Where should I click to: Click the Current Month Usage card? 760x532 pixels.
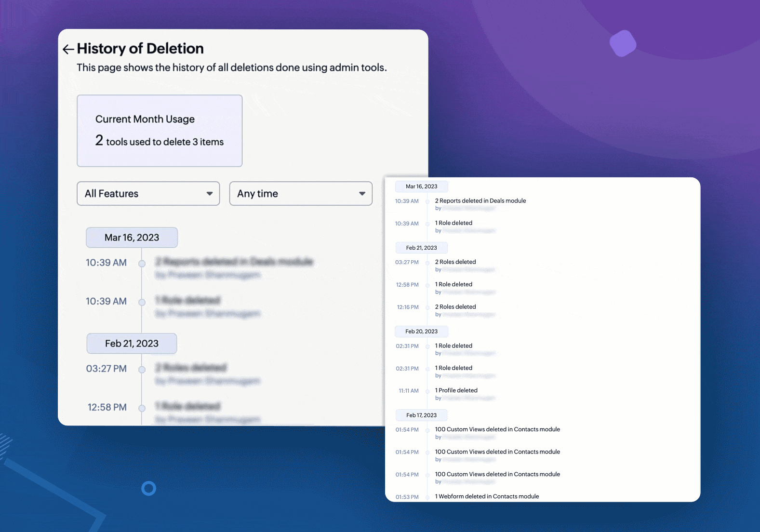point(160,131)
